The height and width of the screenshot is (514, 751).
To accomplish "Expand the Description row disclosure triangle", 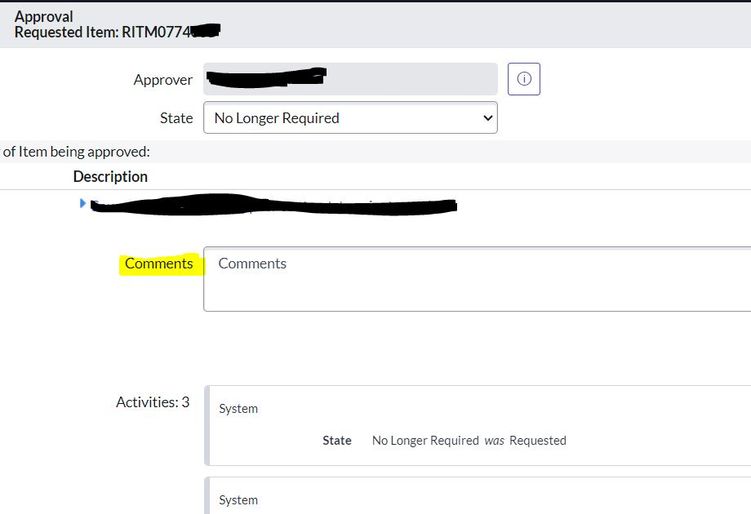I will [82, 203].
